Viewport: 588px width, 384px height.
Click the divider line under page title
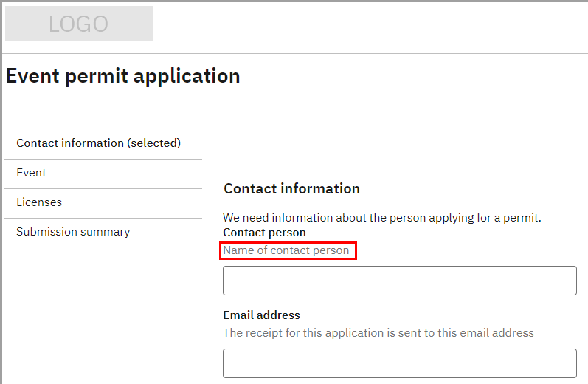(x=295, y=100)
